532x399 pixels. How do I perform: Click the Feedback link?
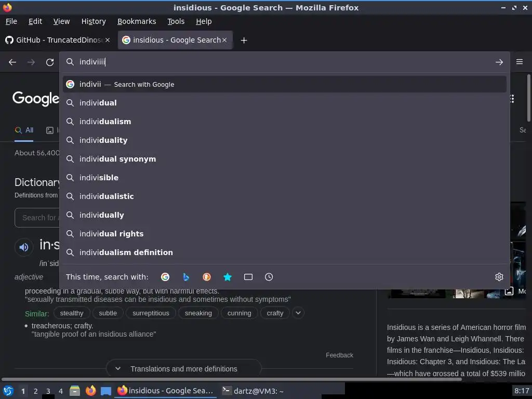[x=339, y=355]
